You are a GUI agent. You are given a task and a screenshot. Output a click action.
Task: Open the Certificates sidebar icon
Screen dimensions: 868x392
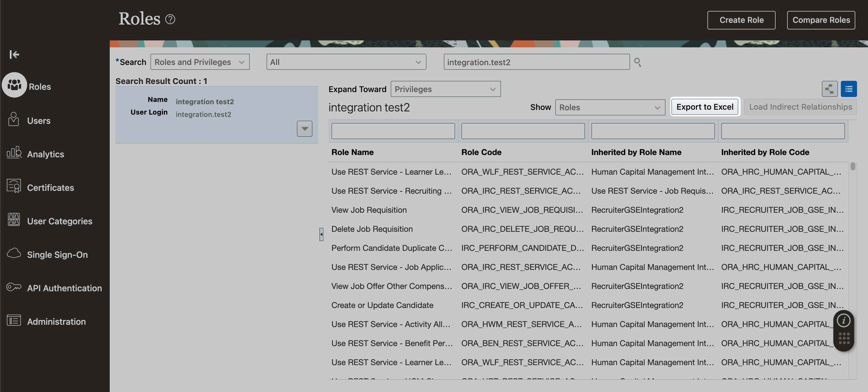[14, 186]
